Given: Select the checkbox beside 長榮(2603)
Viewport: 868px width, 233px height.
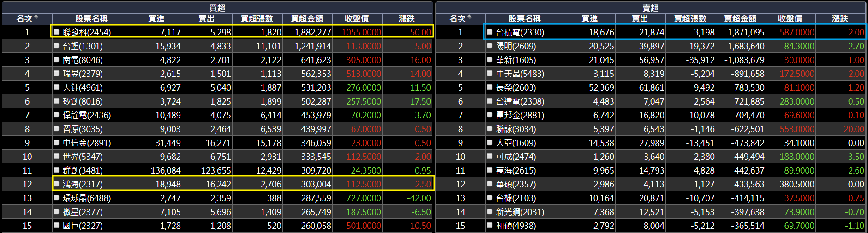Looking at the screenshot, I should 490,87.
